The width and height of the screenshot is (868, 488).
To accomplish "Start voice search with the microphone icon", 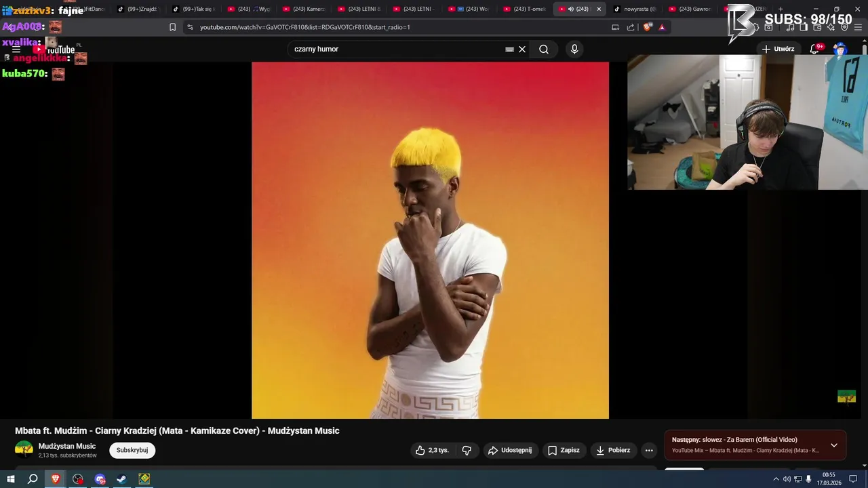I will (574, 49).
